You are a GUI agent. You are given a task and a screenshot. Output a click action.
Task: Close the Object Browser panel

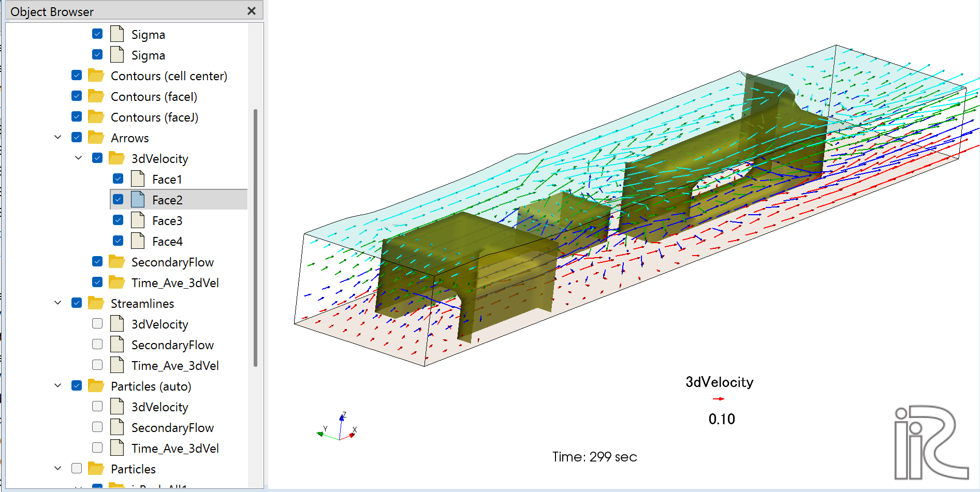pyautogui.click(x=252, y=11)
